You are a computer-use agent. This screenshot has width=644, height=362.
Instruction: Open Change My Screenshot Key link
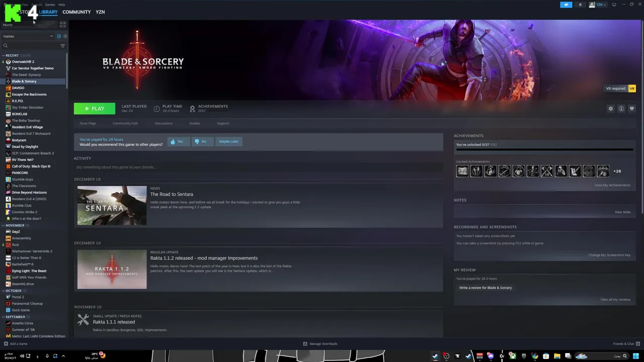[609, 255]
